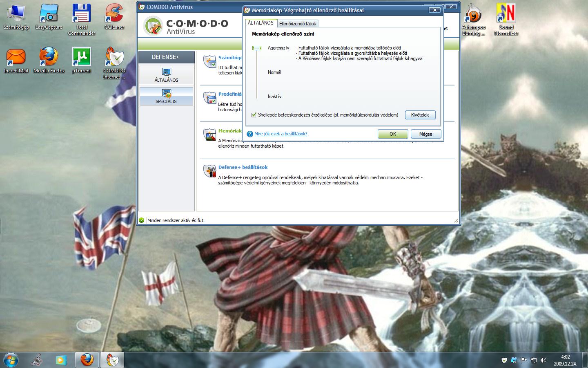Toggle Shellcode befecskendezés érzékelése checkbox
The height and width of the screenshot is (368, 588).
(254, 115)
